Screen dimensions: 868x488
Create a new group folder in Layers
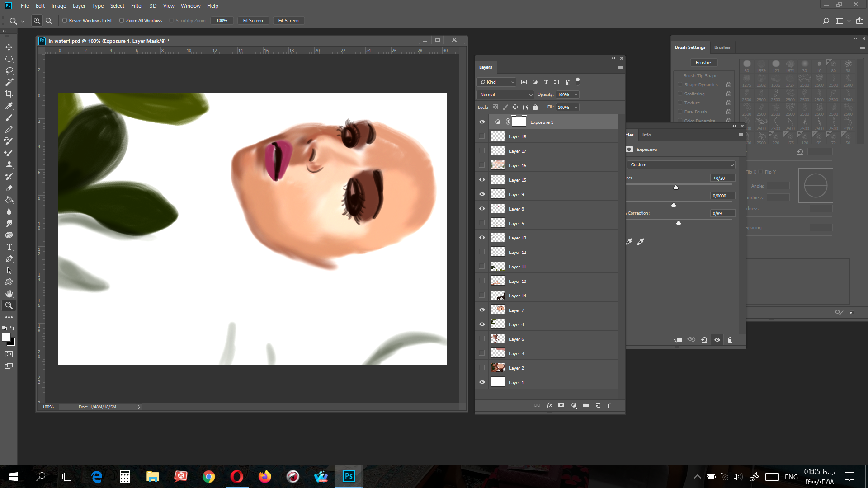[586, 405]
